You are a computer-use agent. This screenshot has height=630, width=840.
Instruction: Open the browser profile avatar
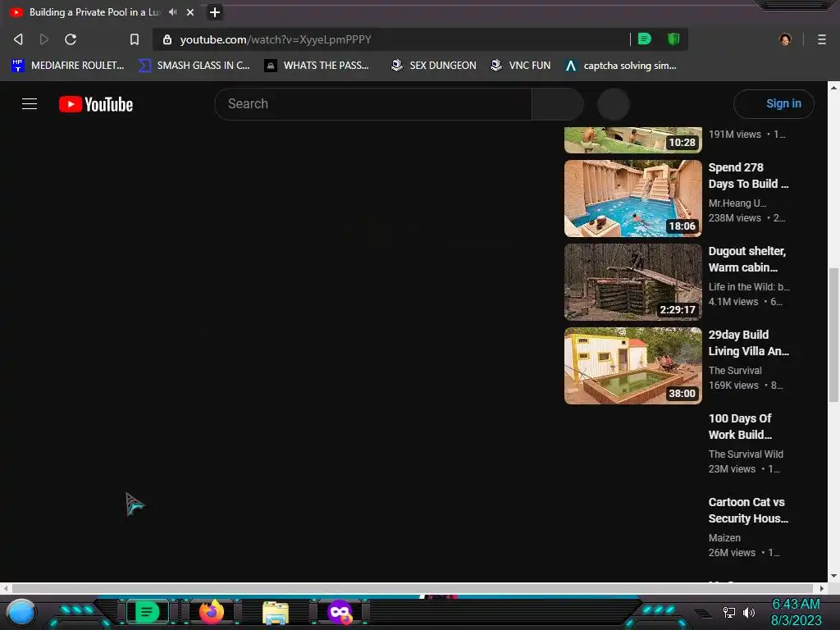click(785, 39)
